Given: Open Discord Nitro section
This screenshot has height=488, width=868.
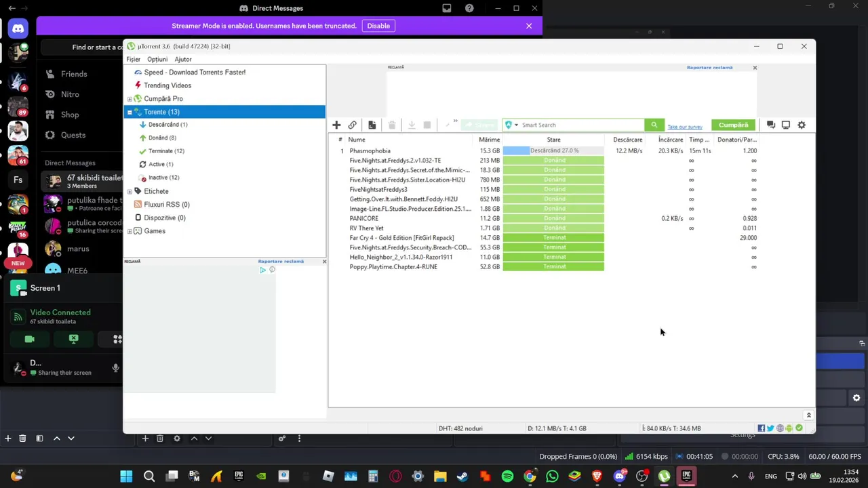Looking at the screenshot, I should coord(70,94).
